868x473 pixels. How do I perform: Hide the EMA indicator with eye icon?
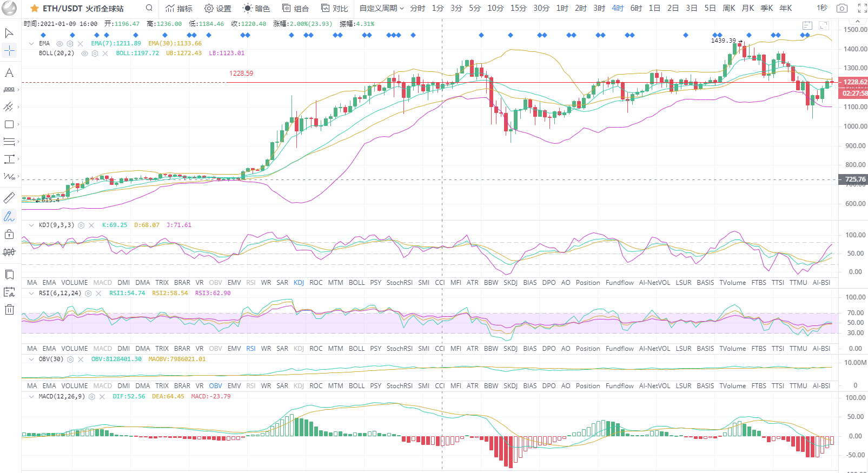(59, 44)
